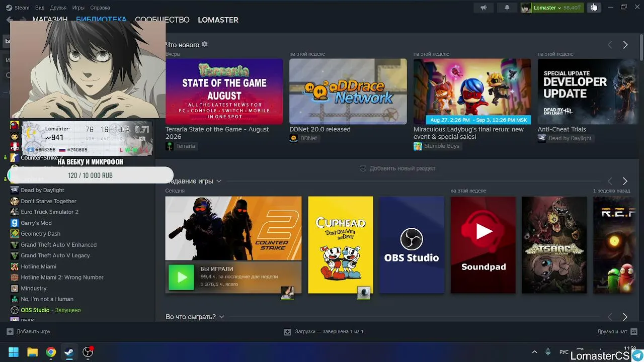Click the downloads icon in the bottom bar

click(x=287, y=332)
